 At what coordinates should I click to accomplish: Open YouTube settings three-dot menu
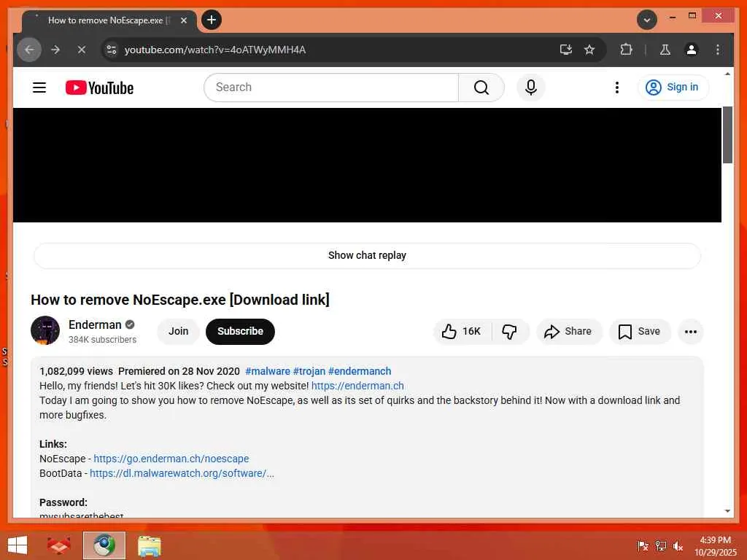617,87
